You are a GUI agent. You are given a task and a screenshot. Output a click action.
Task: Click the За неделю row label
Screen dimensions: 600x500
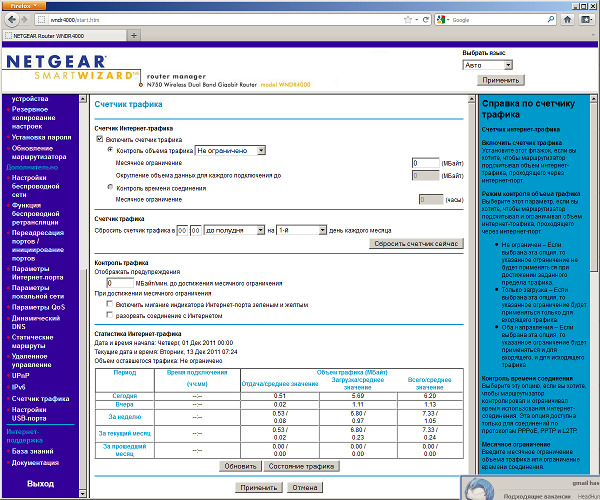pyautogui.click(x=124, y=417)
